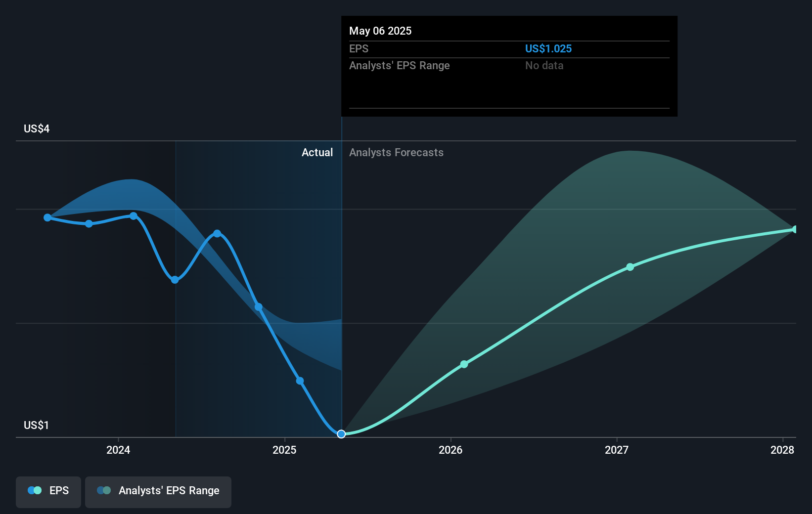The image size is (812, 514).
Task: Click the tooltip EPS row to expand it
Action: tap(509, 48)
